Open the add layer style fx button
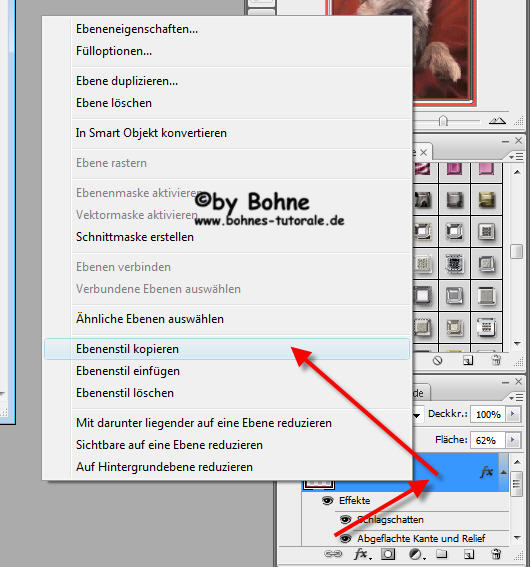Viewport: 530px width, 567px height. [362, 554]
